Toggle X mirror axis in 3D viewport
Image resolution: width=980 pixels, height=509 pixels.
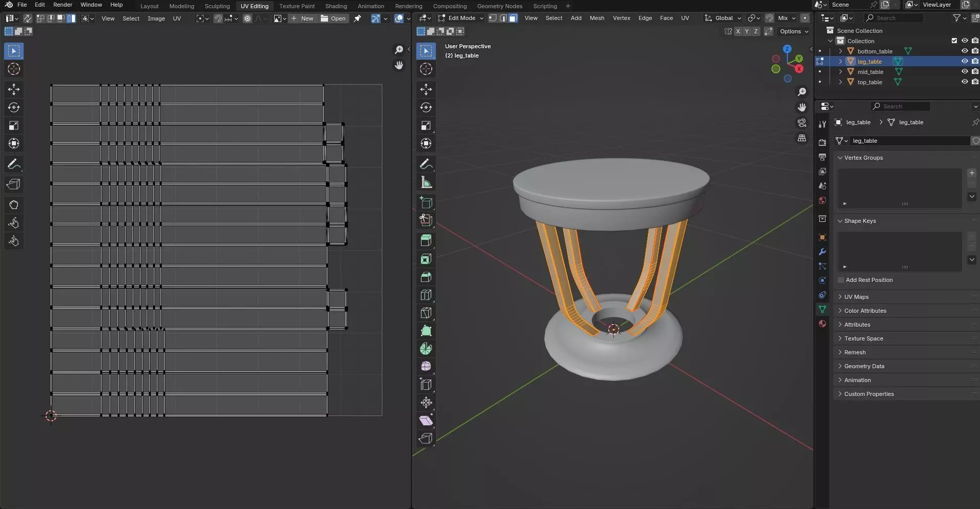click(x=738, y=31)
